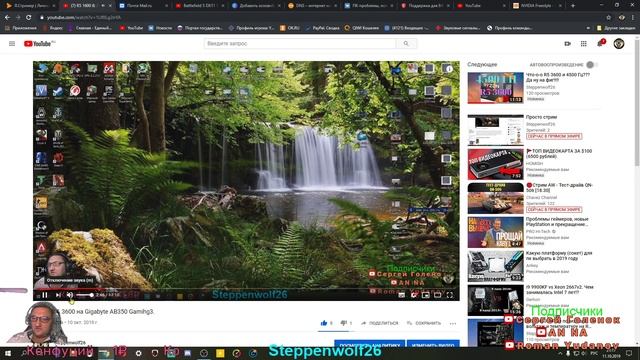Image resolution: width=640 pixels, height=360 pixels.
Task: Enter fullscreen in the video player
Action: 449,295
